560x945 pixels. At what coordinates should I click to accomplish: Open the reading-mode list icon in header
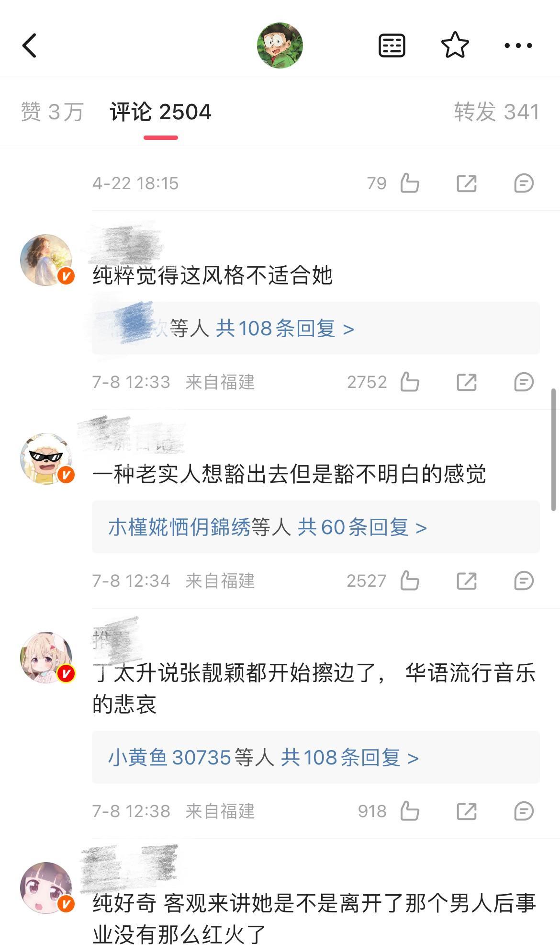392,46
